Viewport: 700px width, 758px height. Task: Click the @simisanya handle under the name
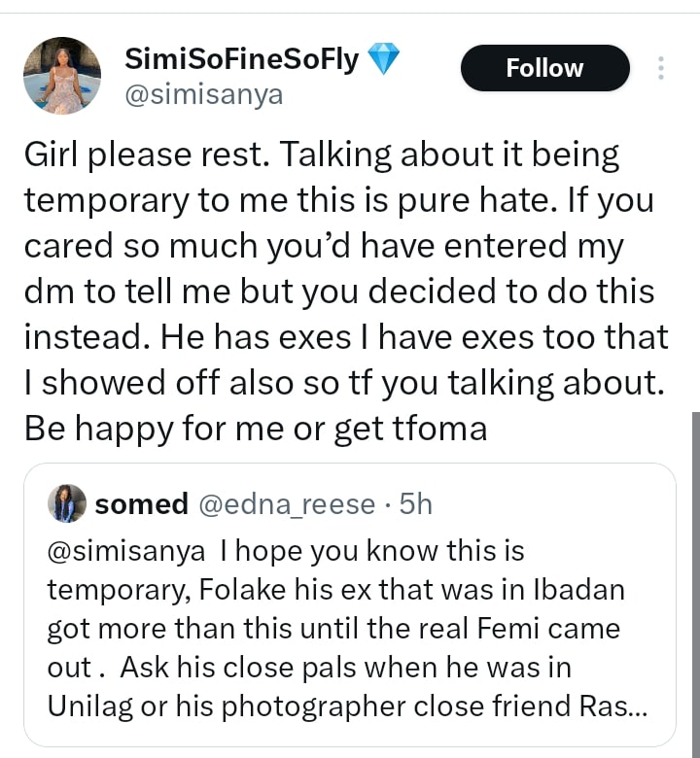[203, 93]
